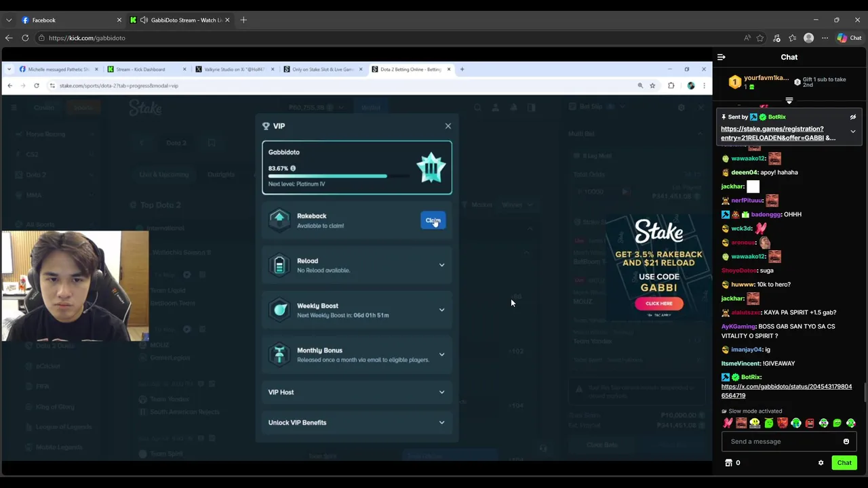This screenshot has height=488, width=868.
Task: Go back in the Edge browser
Action: tap(9, 38)
